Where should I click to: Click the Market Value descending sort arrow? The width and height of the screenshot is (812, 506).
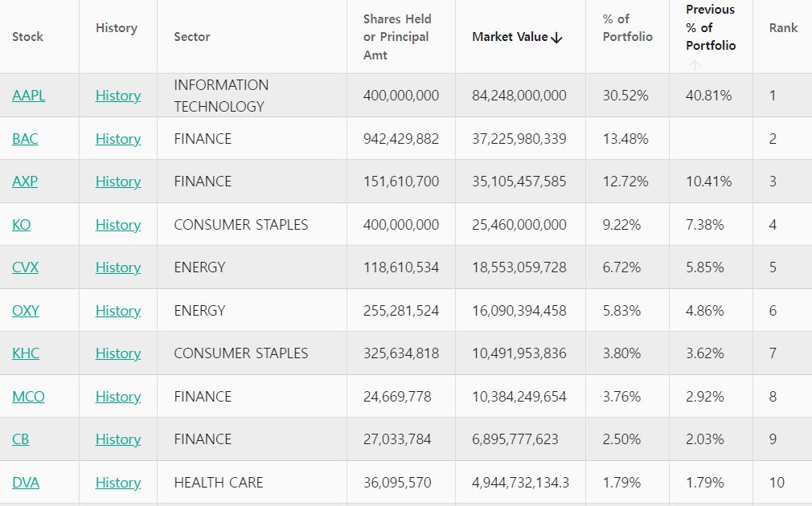coord(556,38)
